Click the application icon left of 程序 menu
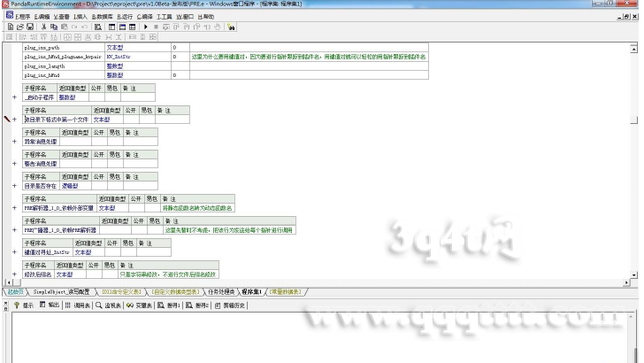 [x=10, y=16]
